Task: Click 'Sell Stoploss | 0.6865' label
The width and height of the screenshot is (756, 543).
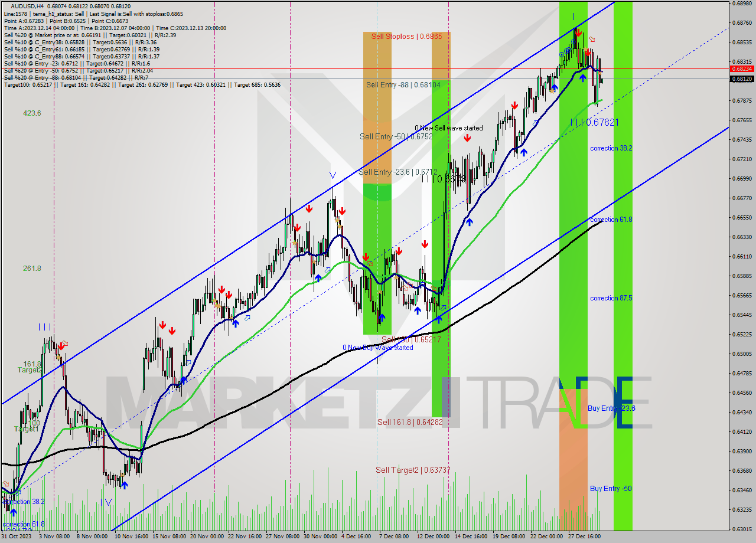Action: click(x=406, y=36)
